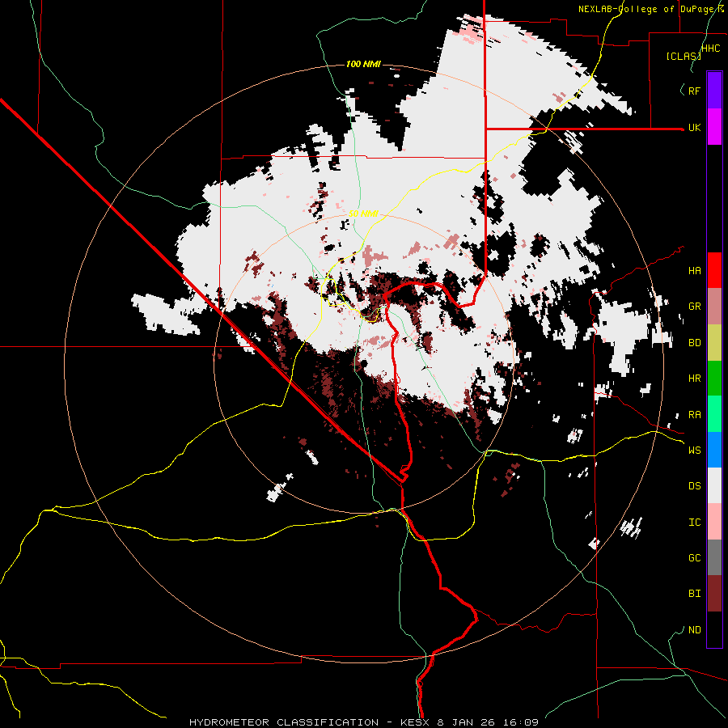Screen dimensions: 728x728
Task: Click the magenta UK color swatch
Action: point(714,127)
